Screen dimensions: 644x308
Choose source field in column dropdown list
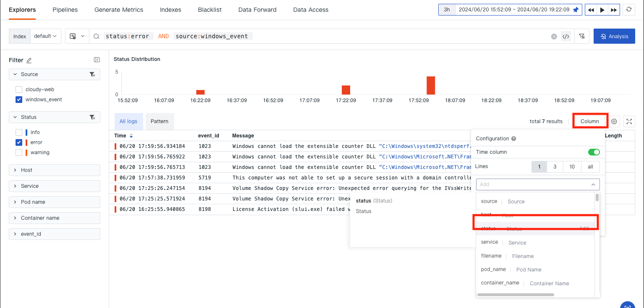[x=535, y=202]
